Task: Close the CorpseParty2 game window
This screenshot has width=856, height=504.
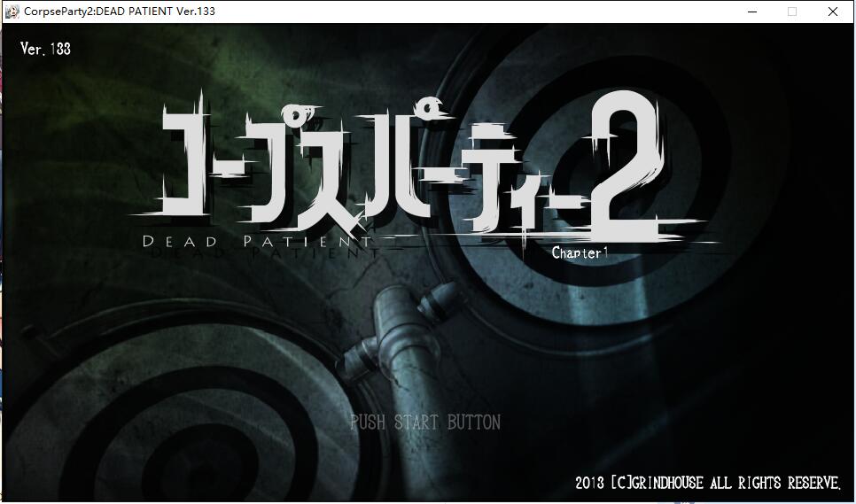Action: 833,12
